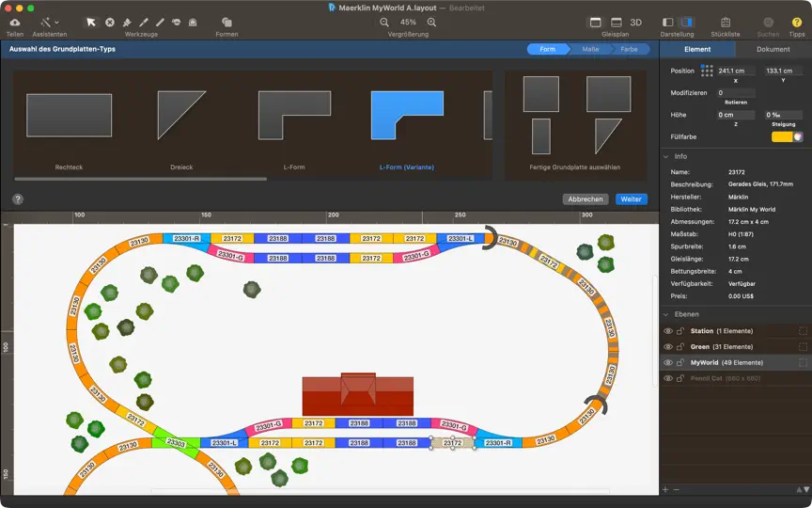Switch to the Dokument tab
The height and width of the screenshot is (508, 812).
[x=773, y=49]
